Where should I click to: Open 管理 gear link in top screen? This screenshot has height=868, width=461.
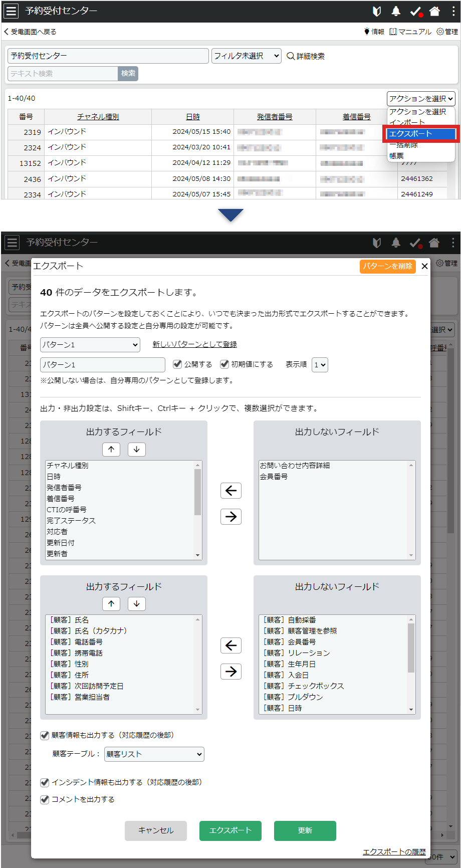(447, 32)
